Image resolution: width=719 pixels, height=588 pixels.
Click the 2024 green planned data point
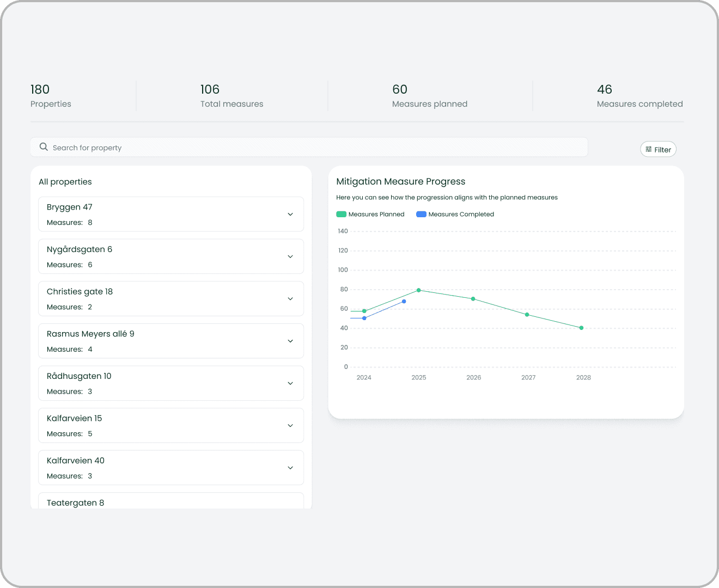(x=364, y=311)
